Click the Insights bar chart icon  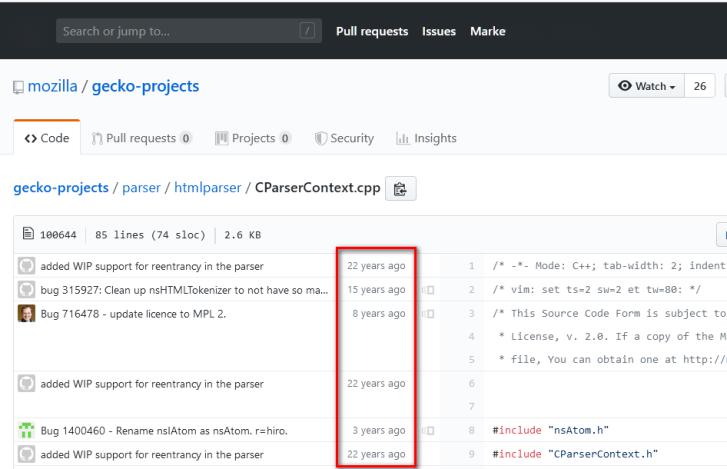[x=402, y=138]
